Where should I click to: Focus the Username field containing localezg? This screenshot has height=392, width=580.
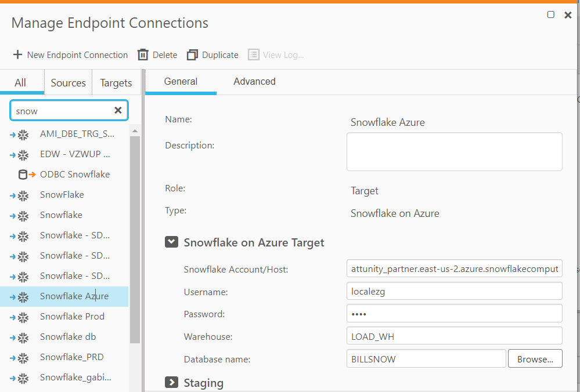454,291
